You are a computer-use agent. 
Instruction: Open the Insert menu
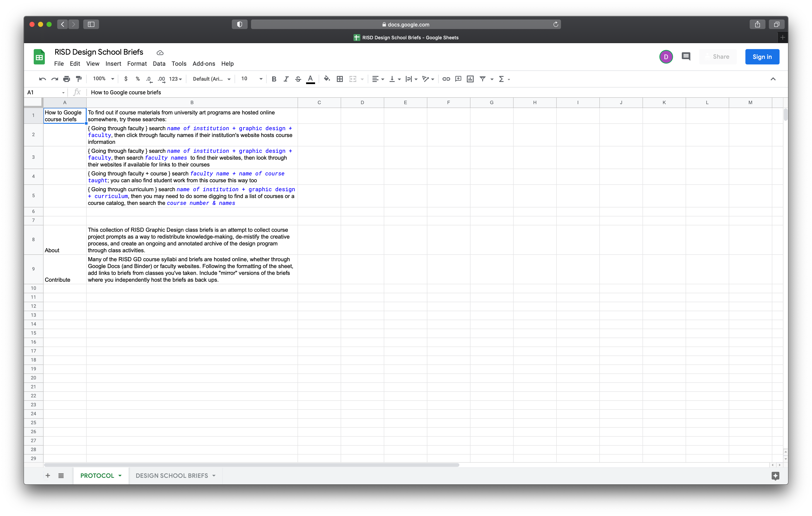click(113, 64)
